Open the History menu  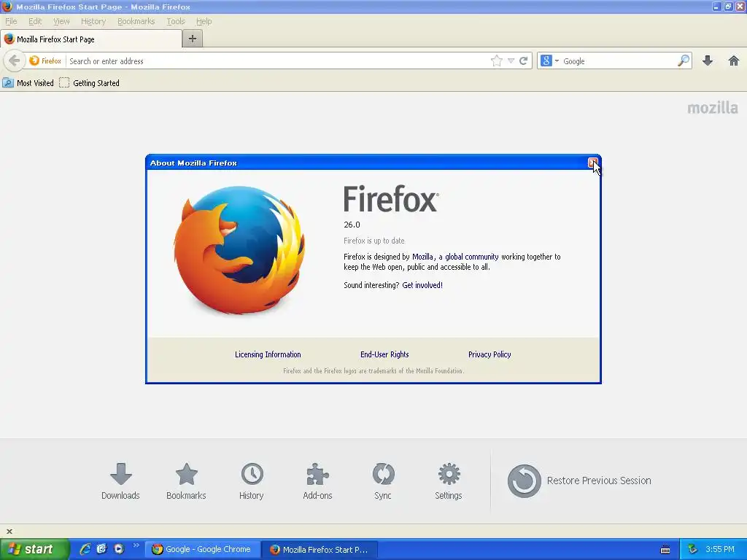pyautogui.click(x=93, y=21)
